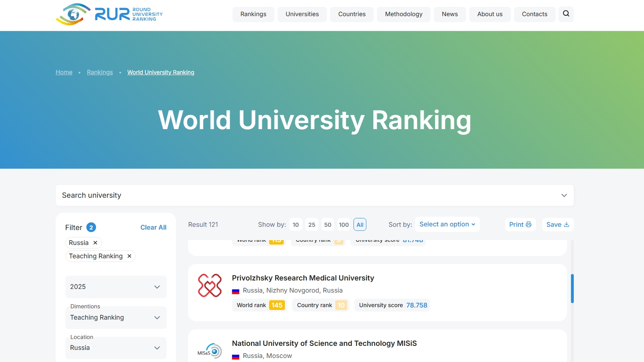Click the Print button with printer icon
This screenshot has width=644, height=362.
(x=520, y=225)
